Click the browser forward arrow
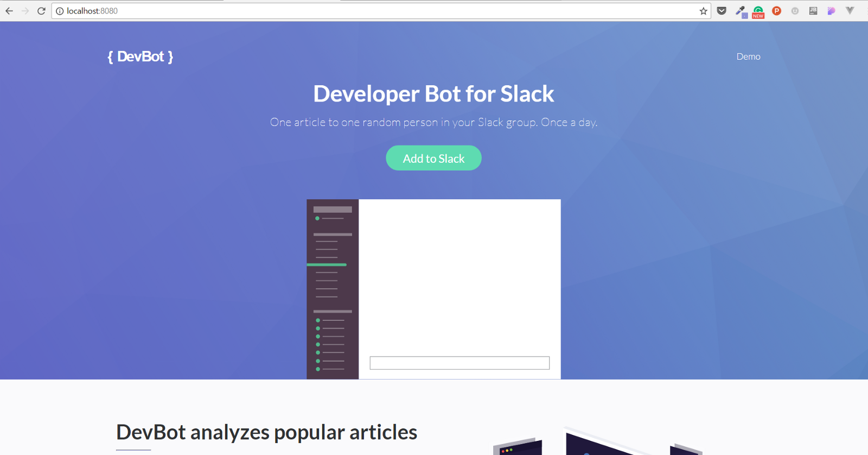 [x=25, y=11]
